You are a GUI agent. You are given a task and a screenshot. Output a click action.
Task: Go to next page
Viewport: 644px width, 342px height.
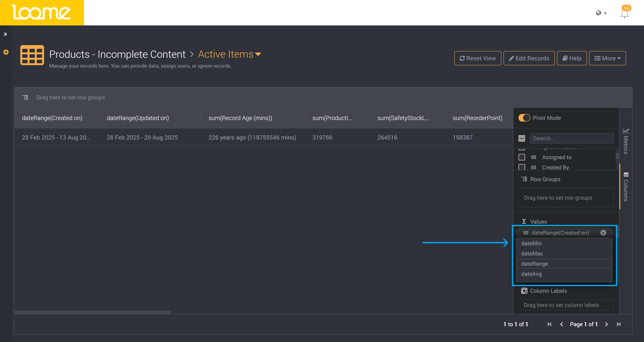point(607,324)
